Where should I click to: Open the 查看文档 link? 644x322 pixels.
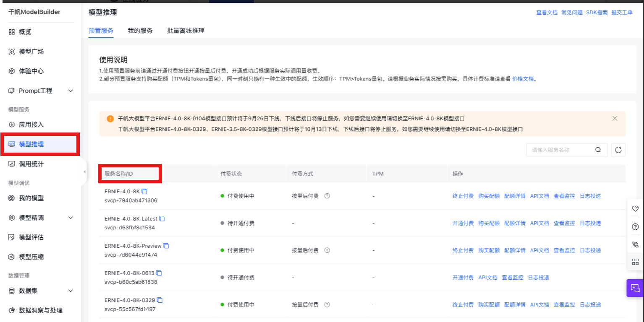pyautogui.click(x=547, y=13)
